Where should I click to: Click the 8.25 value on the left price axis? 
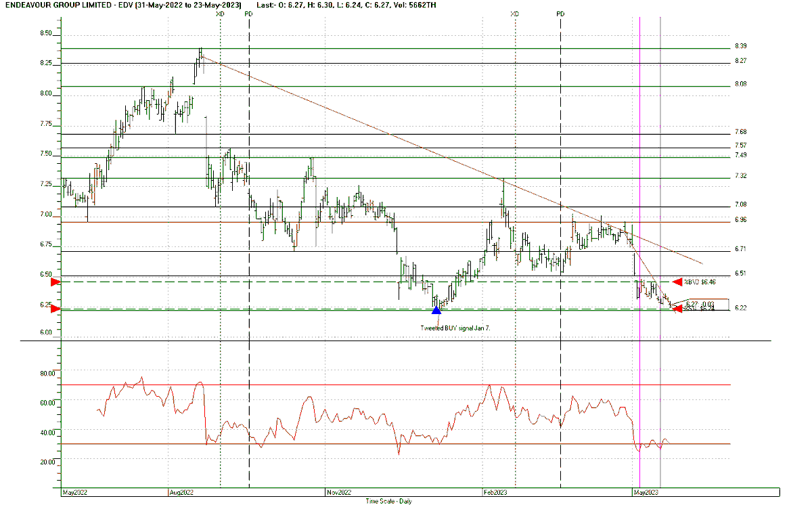coord(45,63)
